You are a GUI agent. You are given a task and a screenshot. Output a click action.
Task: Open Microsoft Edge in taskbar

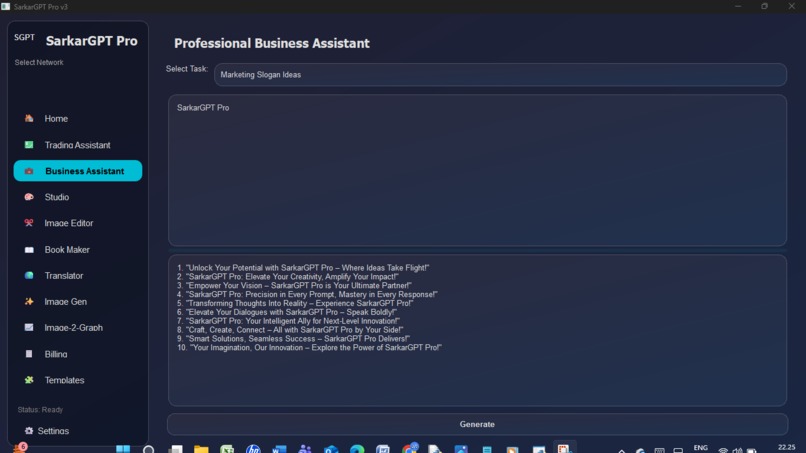pos(357,449)
